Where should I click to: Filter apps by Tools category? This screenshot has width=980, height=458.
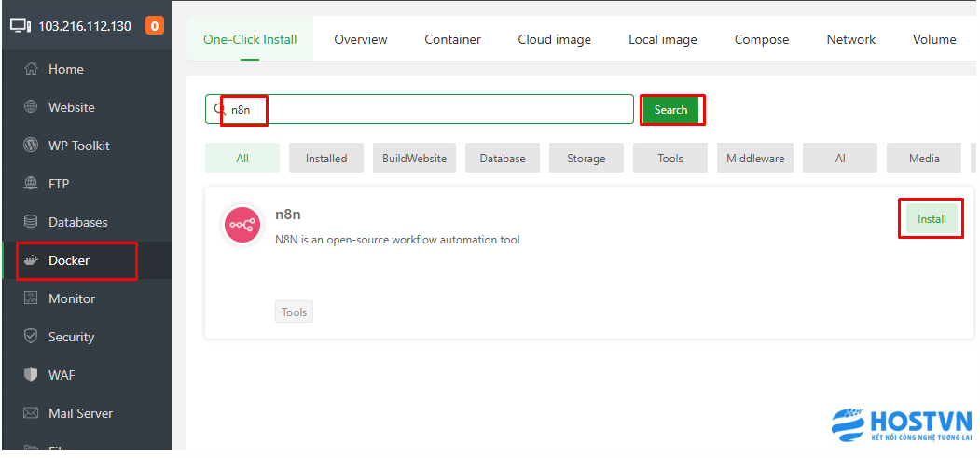tap(670, 158)
